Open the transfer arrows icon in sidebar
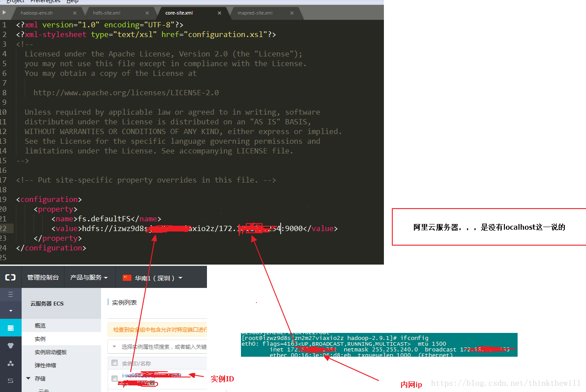The width and height of the screenshot is (586, 392). coord(11,381)
